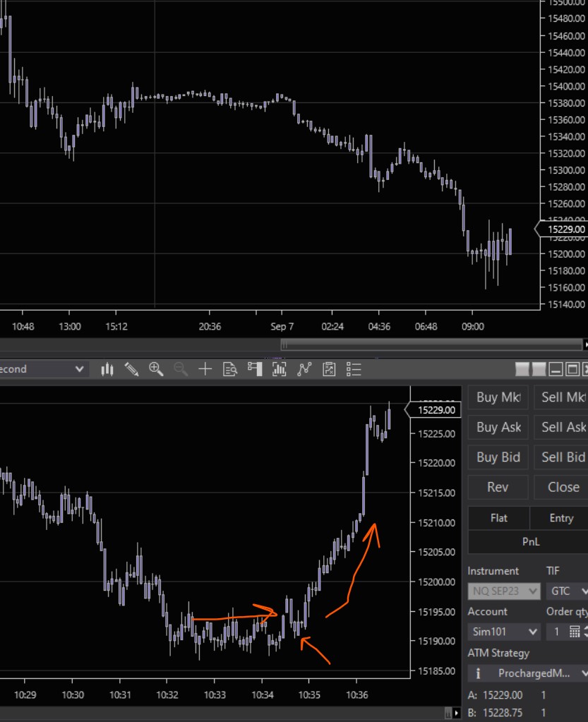Screen dimensions: 588x722
Task: Open the ATM Strategy dropdown
Action: (x=527, y=673)
